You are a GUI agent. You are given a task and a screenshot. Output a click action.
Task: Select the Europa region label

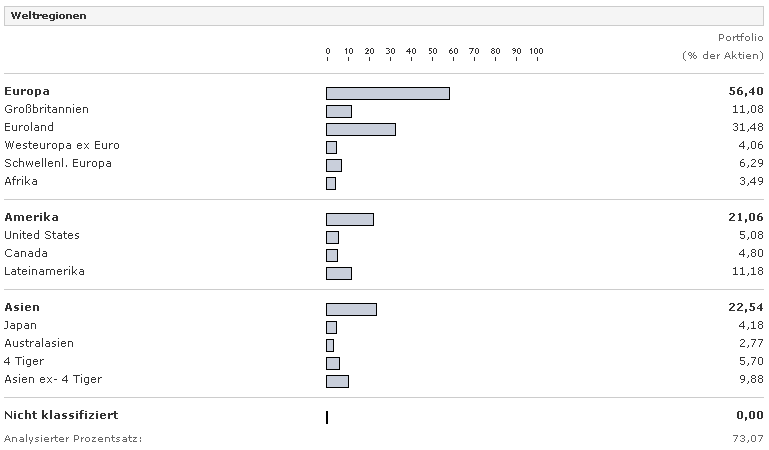click(26, 91)
